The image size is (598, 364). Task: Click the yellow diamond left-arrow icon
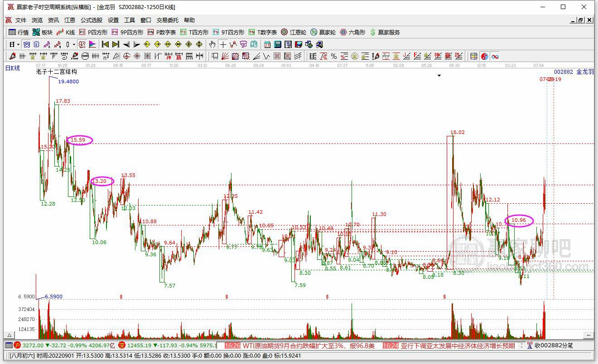[x=147, y=44]
